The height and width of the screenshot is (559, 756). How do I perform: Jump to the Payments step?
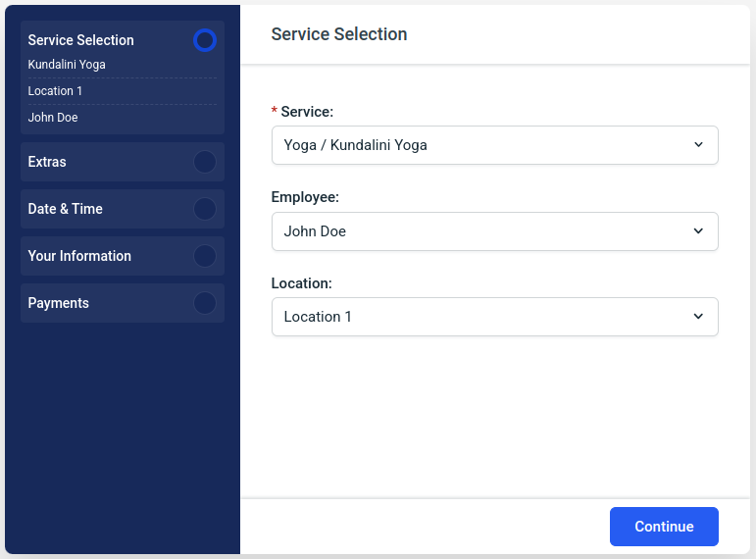coord(59,303)
